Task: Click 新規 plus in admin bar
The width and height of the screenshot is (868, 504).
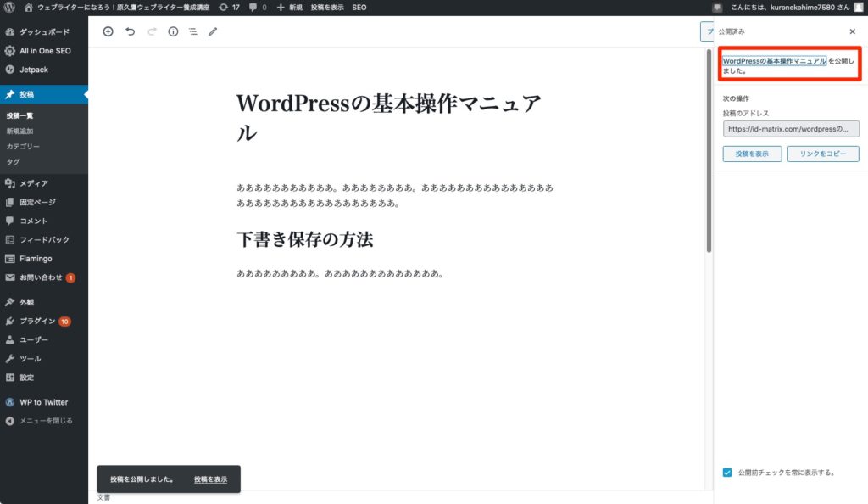Action: click(290, 7)
